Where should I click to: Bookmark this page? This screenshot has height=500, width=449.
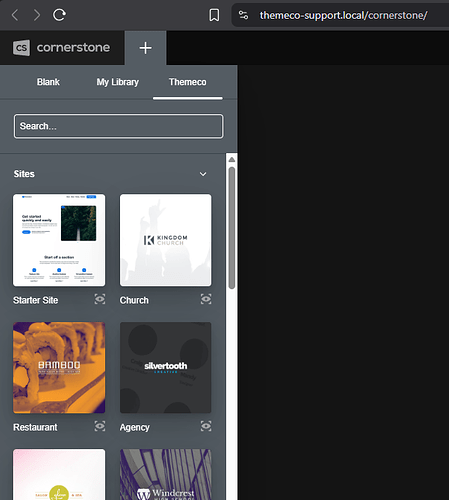pyautogui.click(x=214, y=15)
